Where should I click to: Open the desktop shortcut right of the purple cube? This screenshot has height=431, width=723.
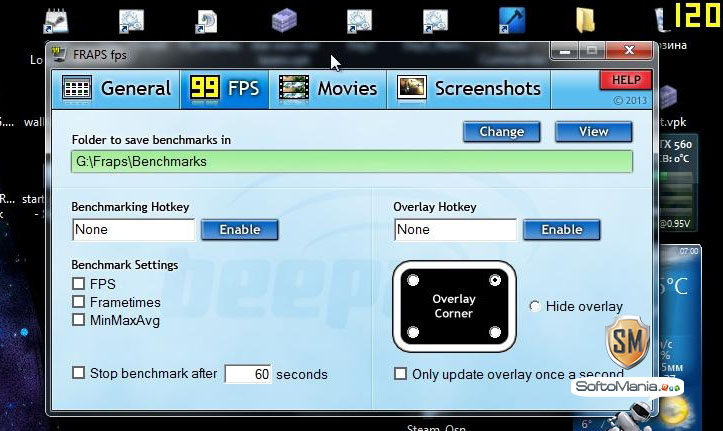359,21
